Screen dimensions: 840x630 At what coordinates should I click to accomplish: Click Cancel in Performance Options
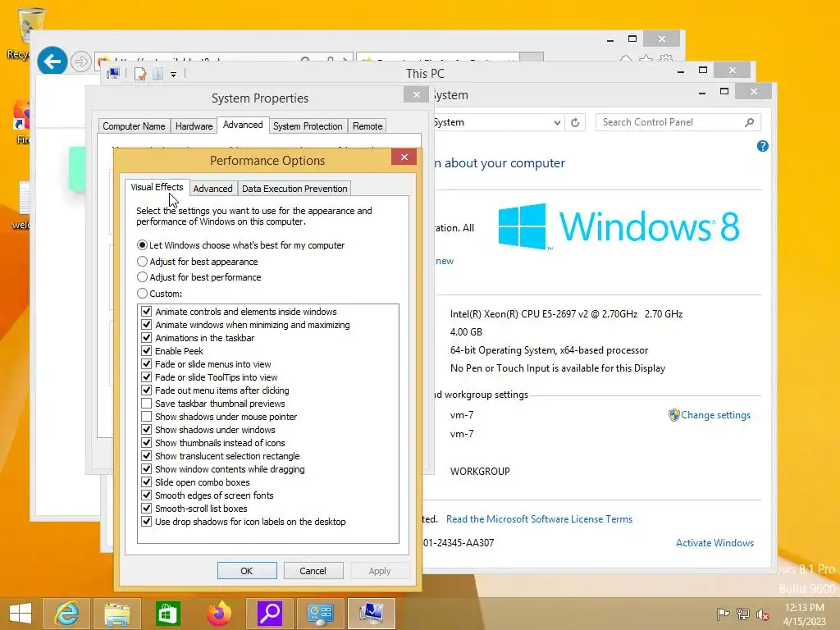click(313, 571)
